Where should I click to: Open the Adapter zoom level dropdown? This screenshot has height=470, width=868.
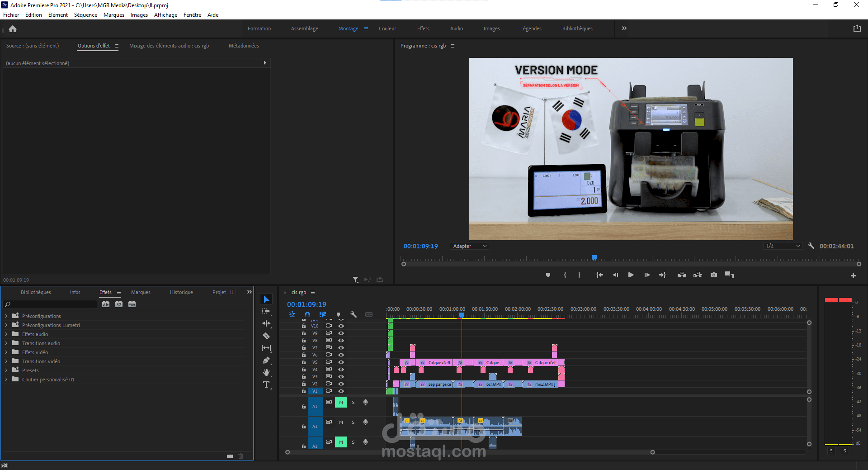tap(470, 246)
